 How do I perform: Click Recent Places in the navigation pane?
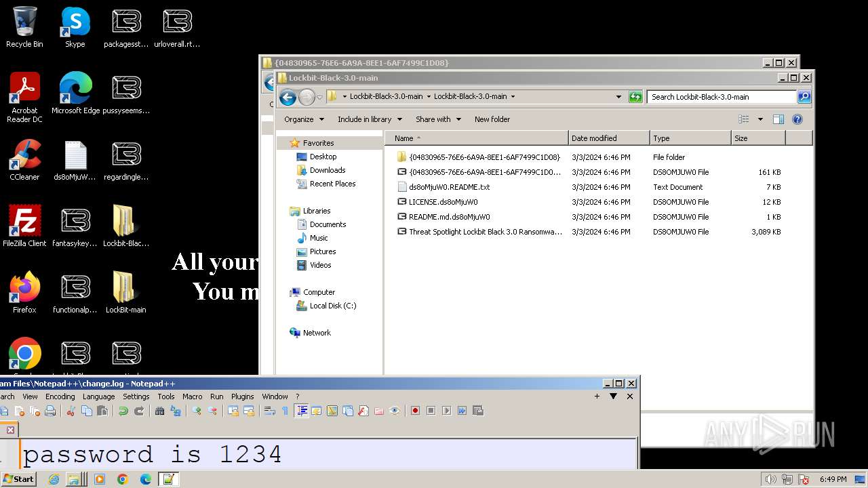[332, 184]
